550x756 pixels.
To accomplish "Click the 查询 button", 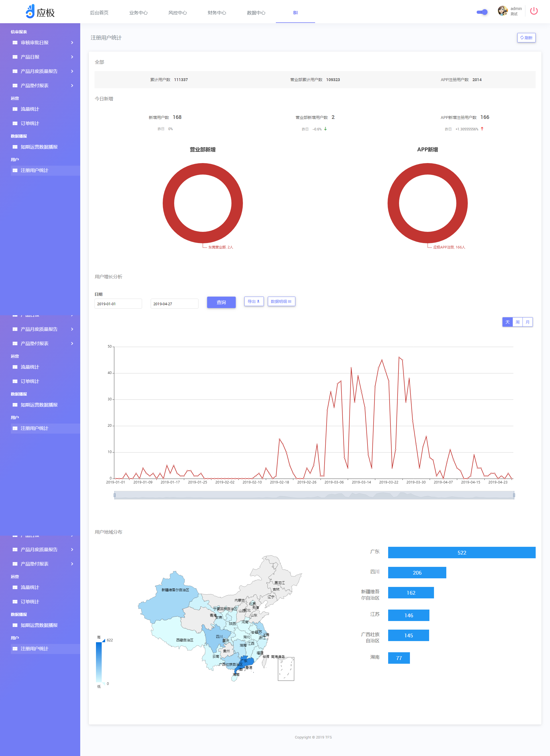I will click(x=221, y=302).
